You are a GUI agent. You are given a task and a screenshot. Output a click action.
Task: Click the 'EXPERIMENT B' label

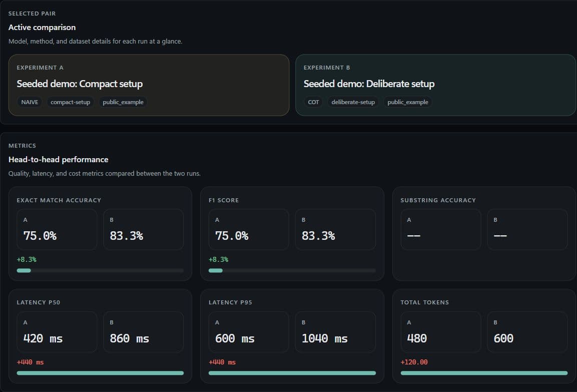327,68
